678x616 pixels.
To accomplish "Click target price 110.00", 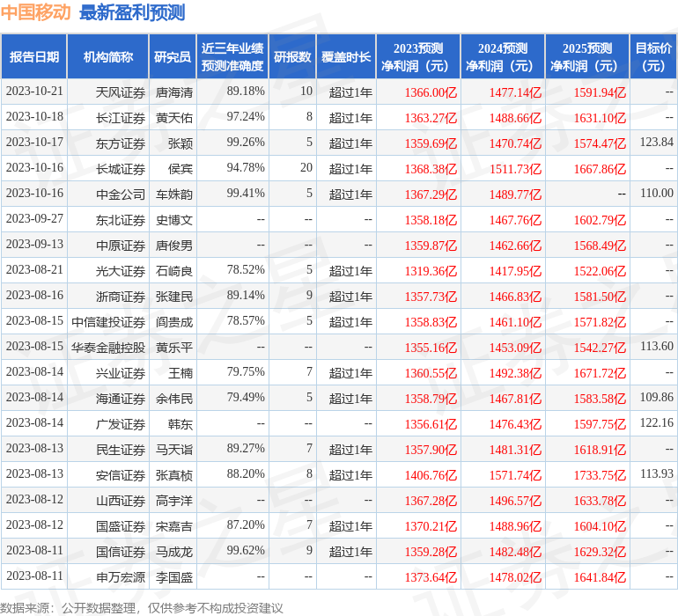I will pyautogui.click(x=656, y=194).
